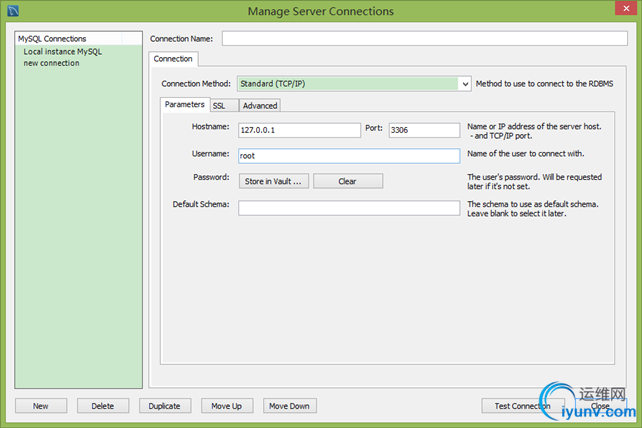
Task: Open the Parameters tab
Action: (x=185, y=104)
